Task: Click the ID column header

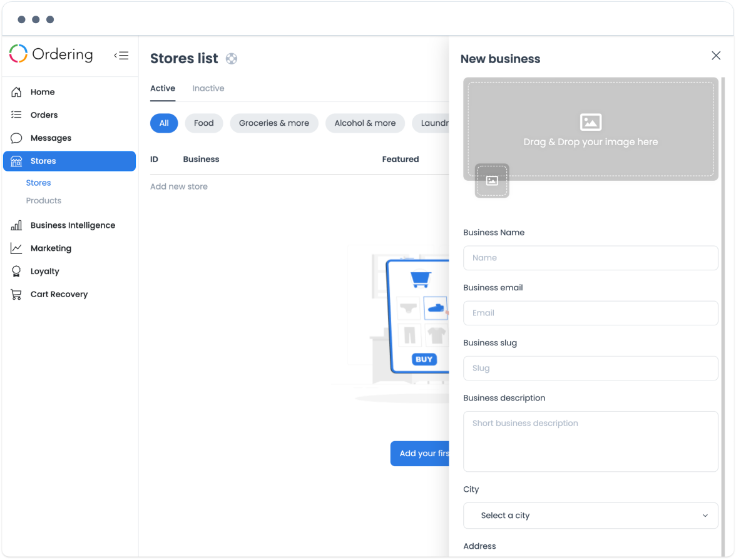Action: tap(154, 159)
